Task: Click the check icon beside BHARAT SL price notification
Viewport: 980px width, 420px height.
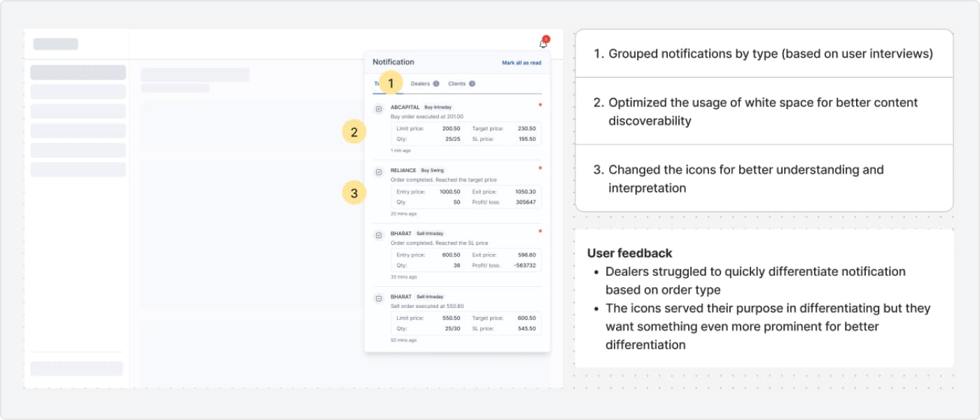Action: 379,235
